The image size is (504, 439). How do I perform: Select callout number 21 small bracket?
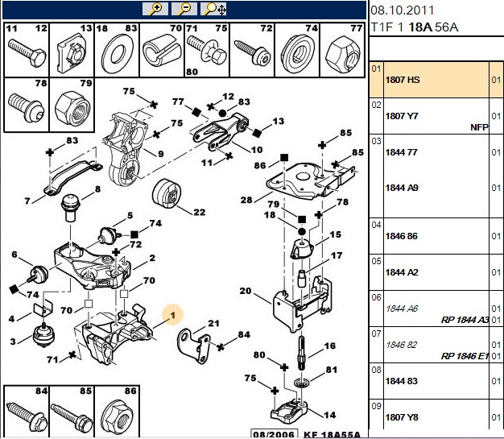(x=213, y=323)
